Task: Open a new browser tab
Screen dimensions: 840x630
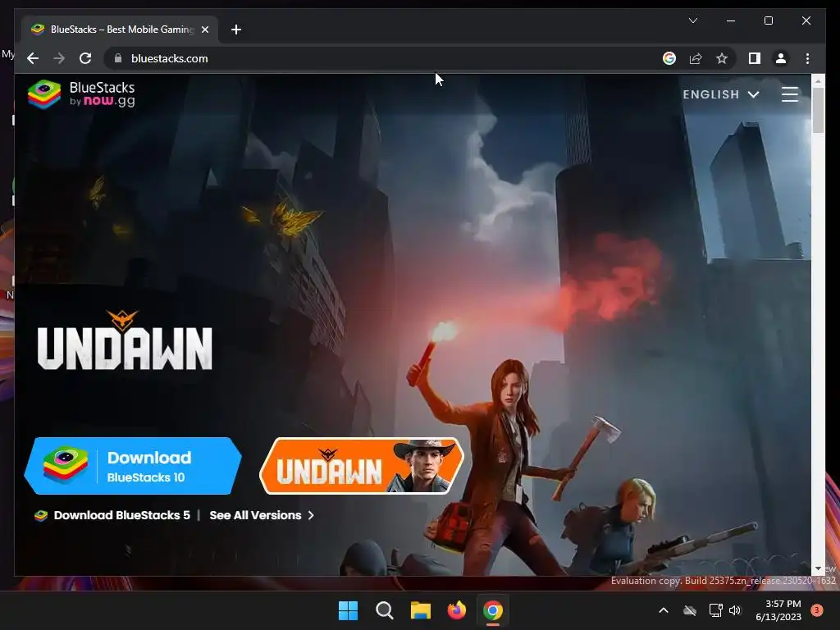Action: coord(235,30)
